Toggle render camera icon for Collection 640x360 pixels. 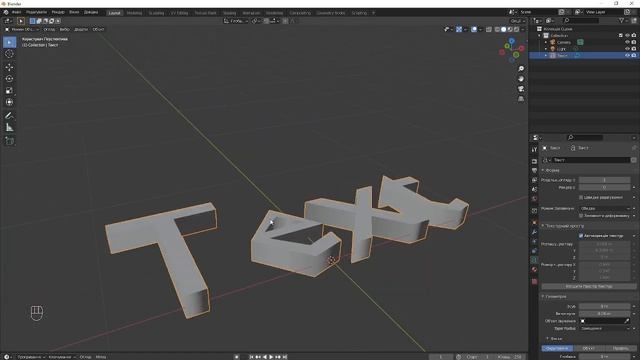point(634,36)
